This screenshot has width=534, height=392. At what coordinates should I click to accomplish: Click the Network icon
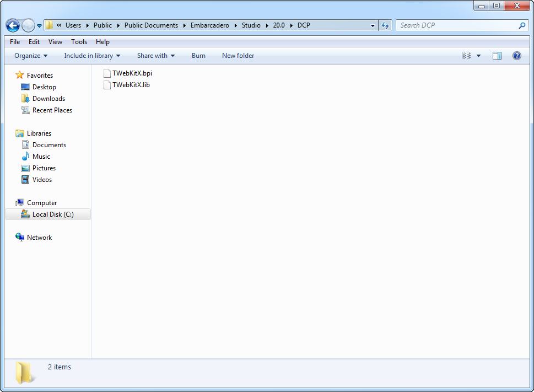click(x=20, y=238)
